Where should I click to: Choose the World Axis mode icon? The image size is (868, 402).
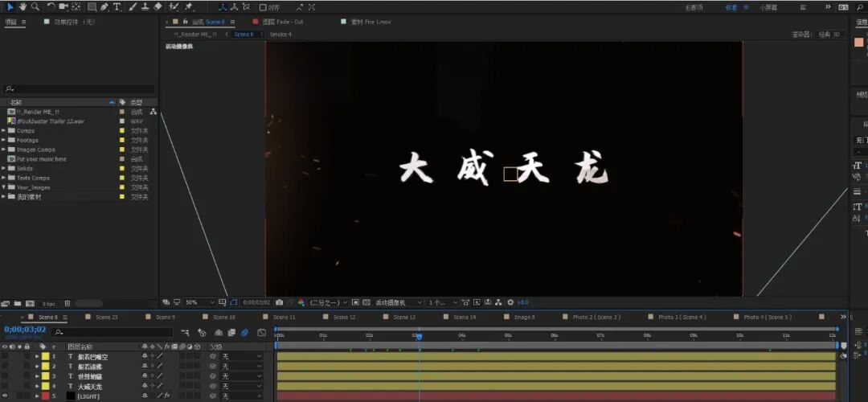234,6
